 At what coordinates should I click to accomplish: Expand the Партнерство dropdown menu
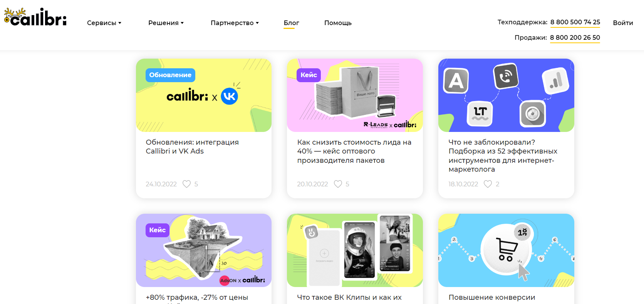(x=235, y=23)
